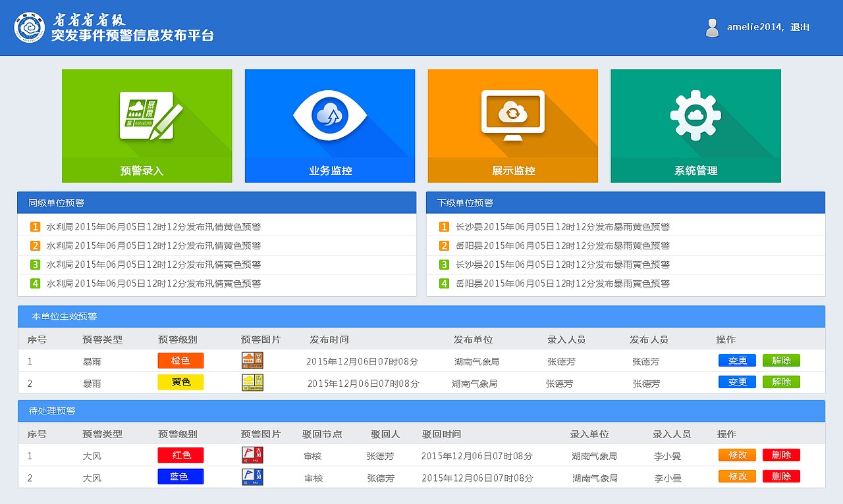The height and width of the screenshot is (504, 843).
Task: Select the 红色 warning level swatch
Action: (x=180, y=455)
